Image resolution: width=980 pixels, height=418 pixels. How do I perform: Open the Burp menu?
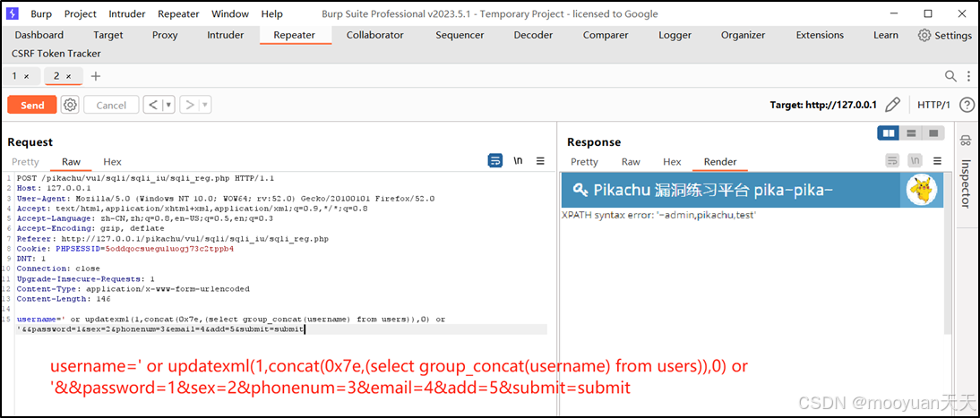(x=41, y=13)
